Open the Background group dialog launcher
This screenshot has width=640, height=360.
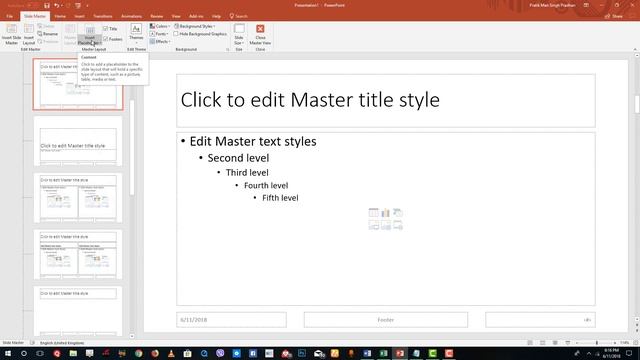click(x=228, y=49)
